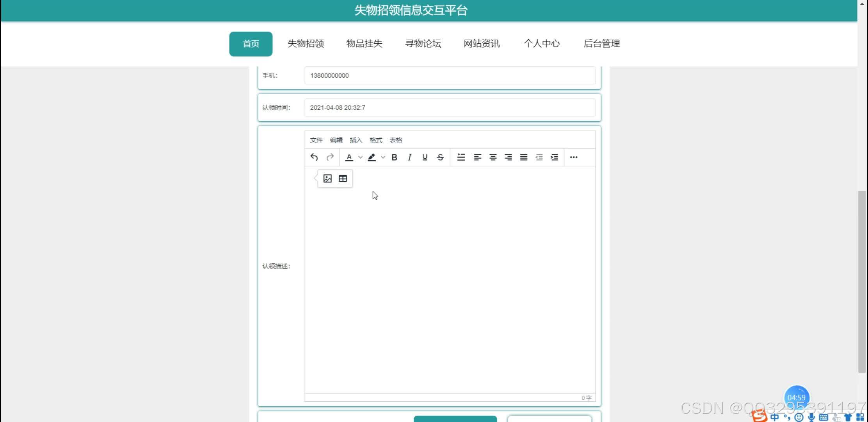
Task: Apply the highlight background color
Action: pos(372,157)
